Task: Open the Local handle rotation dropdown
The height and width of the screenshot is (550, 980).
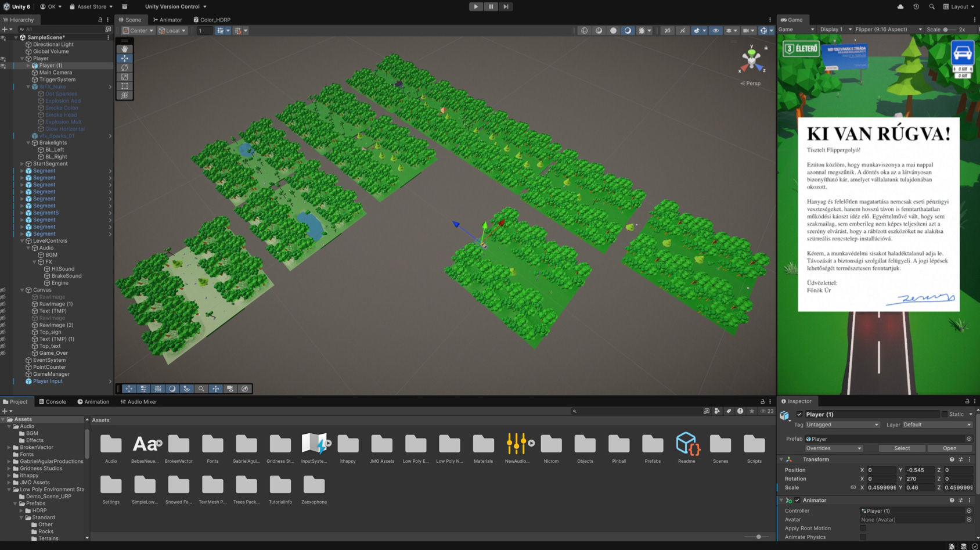Action: pos(172,31)
